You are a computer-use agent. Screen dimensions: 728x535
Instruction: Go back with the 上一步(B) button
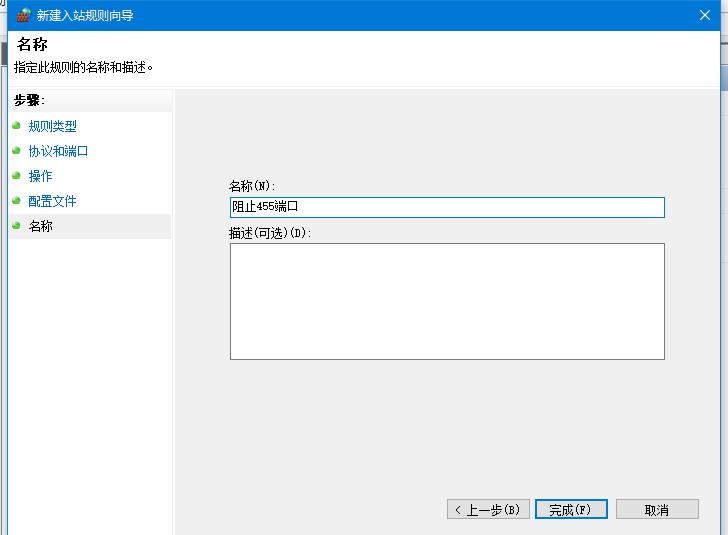487,509
